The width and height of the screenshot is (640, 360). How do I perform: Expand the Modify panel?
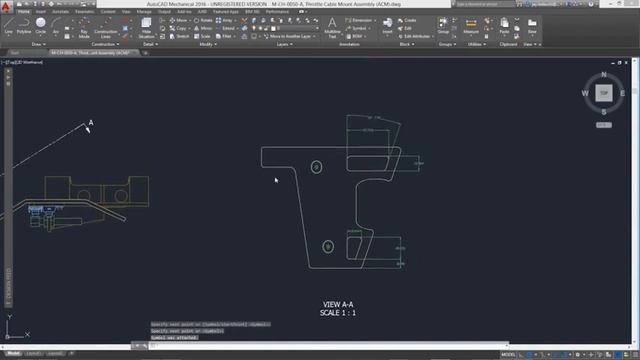coord(208,44)
